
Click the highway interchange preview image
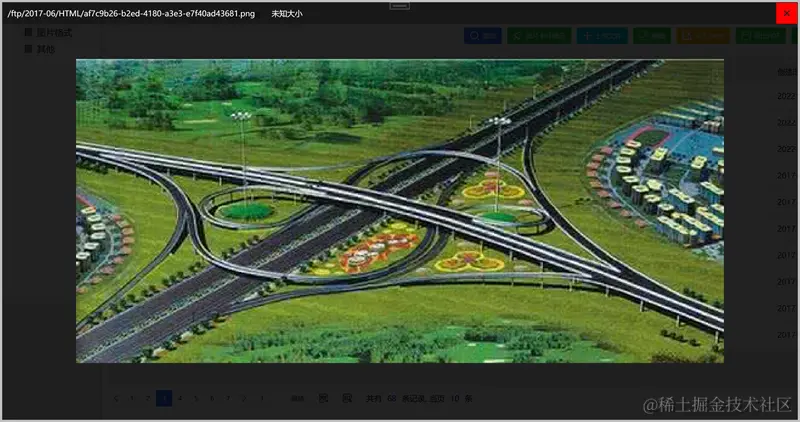tap(399, 211)
